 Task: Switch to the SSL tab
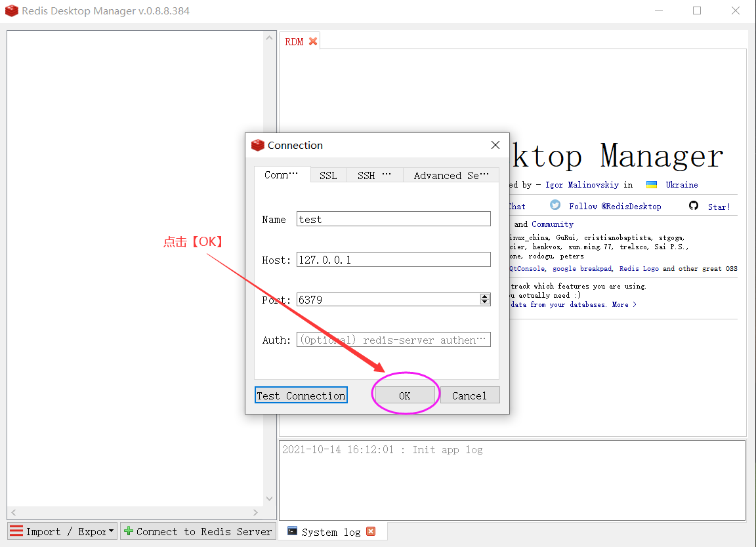328,175
